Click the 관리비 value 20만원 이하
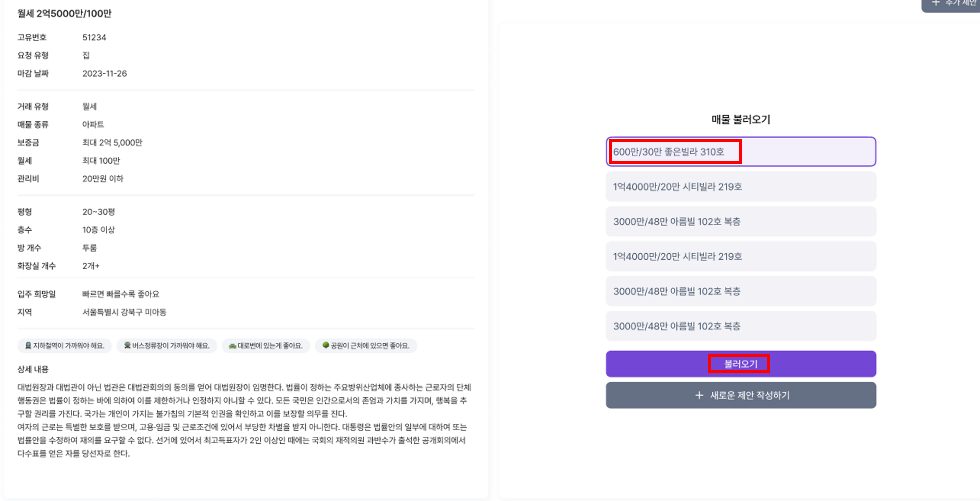This screenshot has height=501, width=980. point(103,179)
